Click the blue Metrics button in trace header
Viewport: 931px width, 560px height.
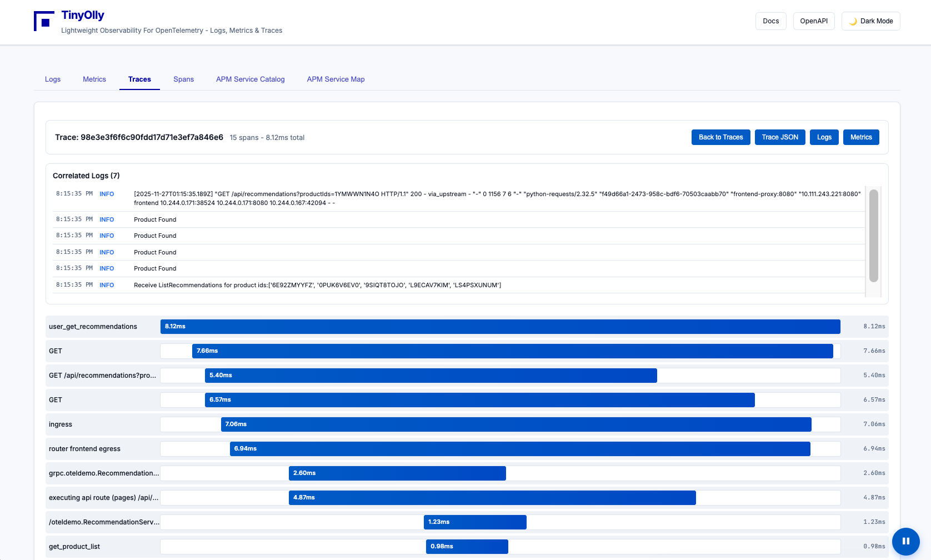[861, 137]
